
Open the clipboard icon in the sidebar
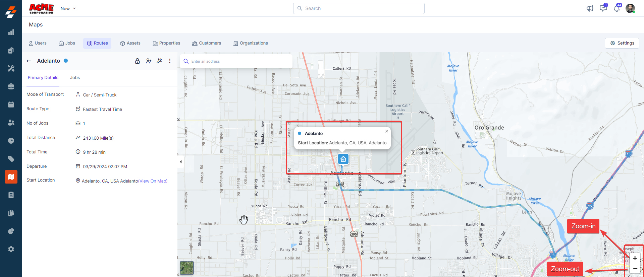11,50
